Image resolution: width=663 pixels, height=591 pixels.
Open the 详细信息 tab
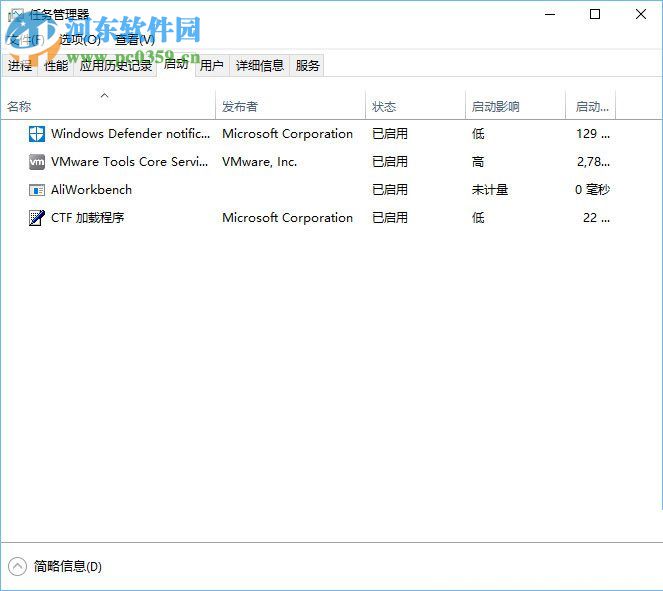[x=260, y=66]
